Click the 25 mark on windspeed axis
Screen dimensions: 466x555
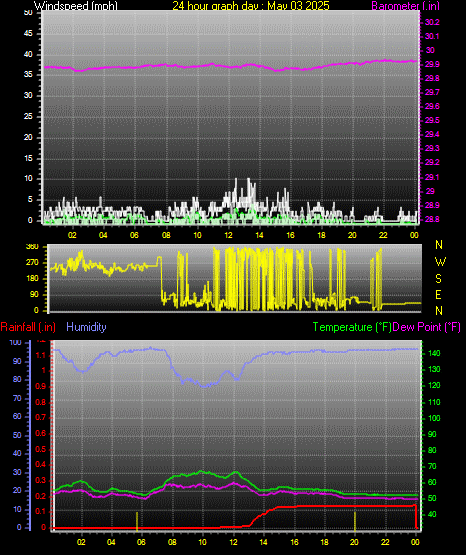click(28, 116)
